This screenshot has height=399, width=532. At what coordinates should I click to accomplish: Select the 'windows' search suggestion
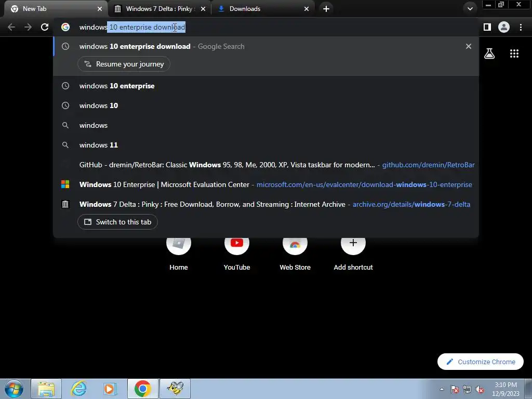266,125
